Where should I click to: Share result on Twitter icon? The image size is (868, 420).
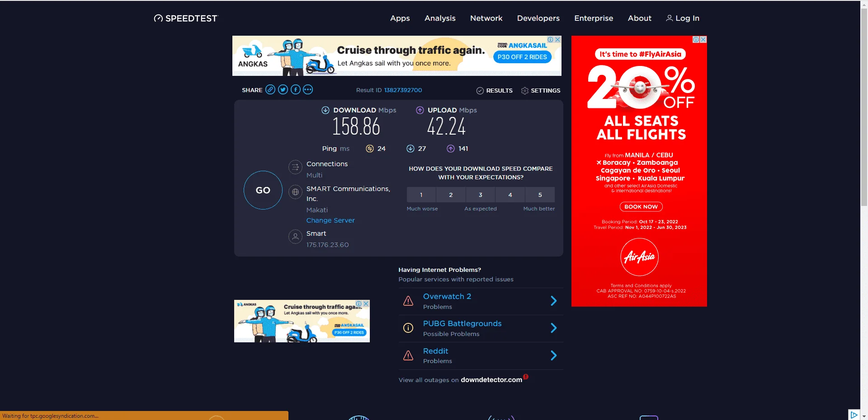click(283, 89)
